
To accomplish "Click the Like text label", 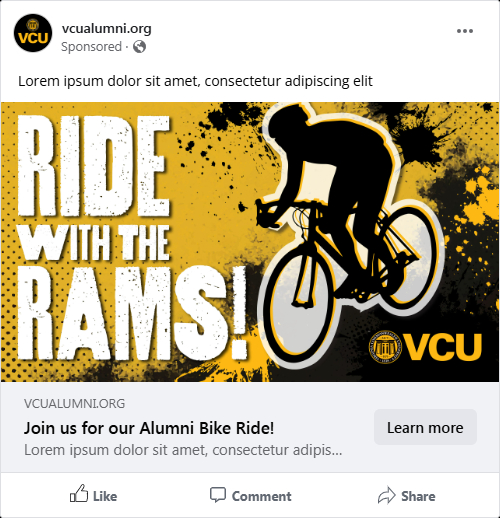I will 105,496.
